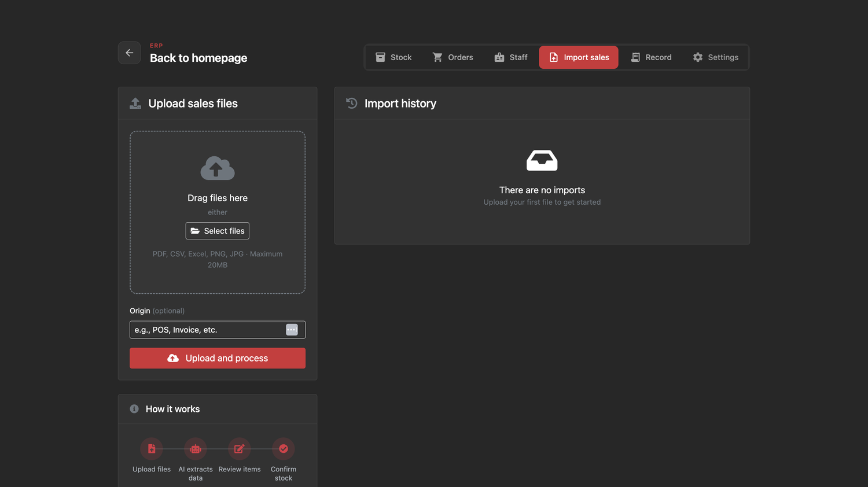Select the Import sales tab
The height and width of the screenshot is (487, 868).
[x=579, y=57]
